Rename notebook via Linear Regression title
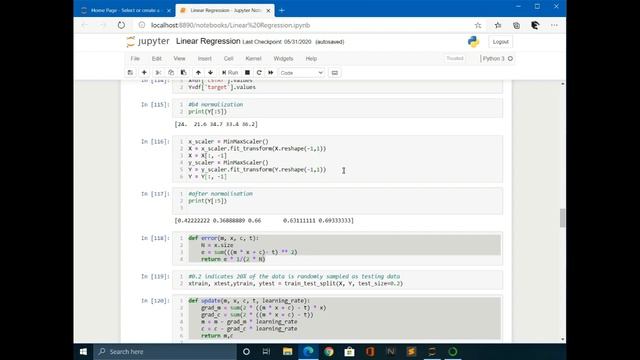640x360 pixels. (208, 41)
